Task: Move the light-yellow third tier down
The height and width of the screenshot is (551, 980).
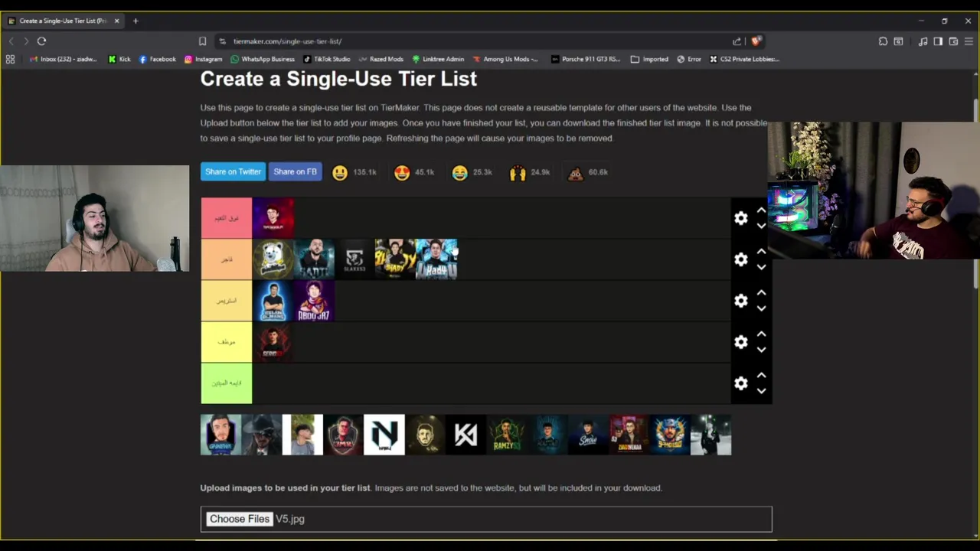Action: coord(761,309)
